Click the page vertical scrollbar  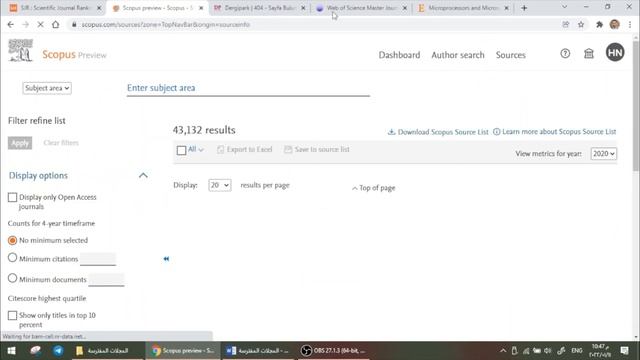pos(636,106)
